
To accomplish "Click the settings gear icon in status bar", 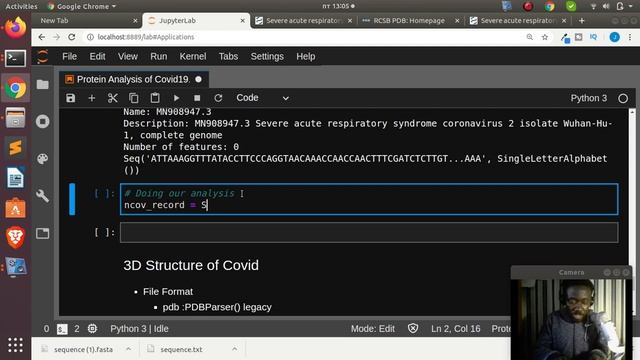I will pos(93,329).
